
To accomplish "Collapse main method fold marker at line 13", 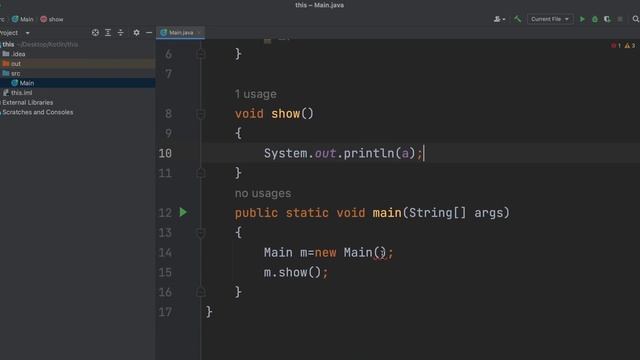I will click(x=200, y=233).
